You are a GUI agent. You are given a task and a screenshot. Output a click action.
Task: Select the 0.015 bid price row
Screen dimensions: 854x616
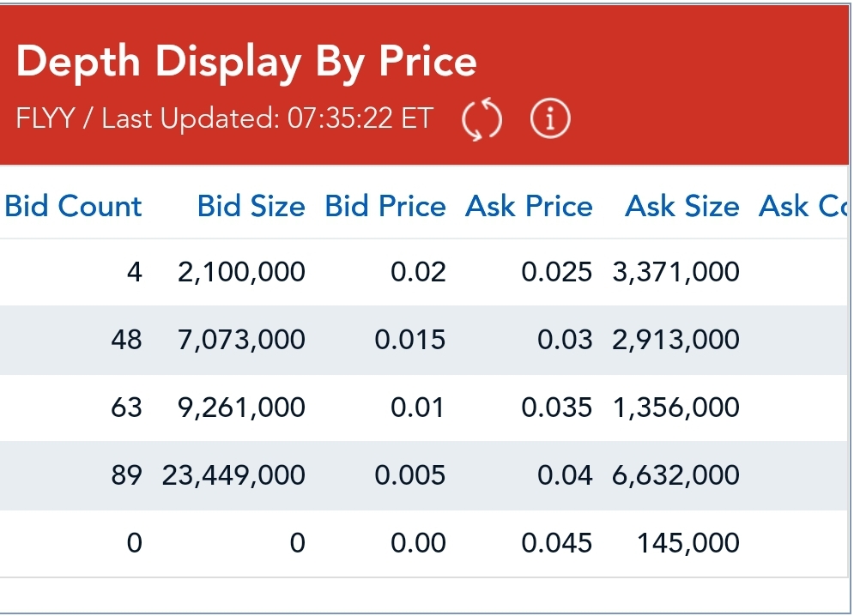409,340
